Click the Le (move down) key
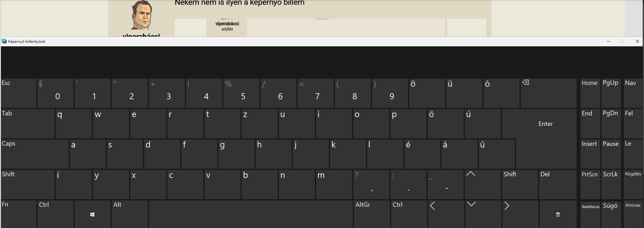Image resolution: width=644 pixels, height=228 pixels. pos(633,154)
